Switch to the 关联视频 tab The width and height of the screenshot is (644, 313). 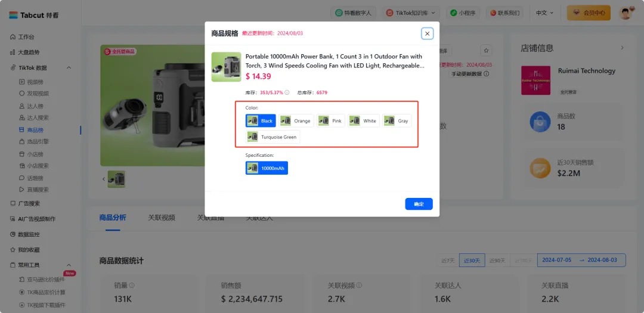162,218
